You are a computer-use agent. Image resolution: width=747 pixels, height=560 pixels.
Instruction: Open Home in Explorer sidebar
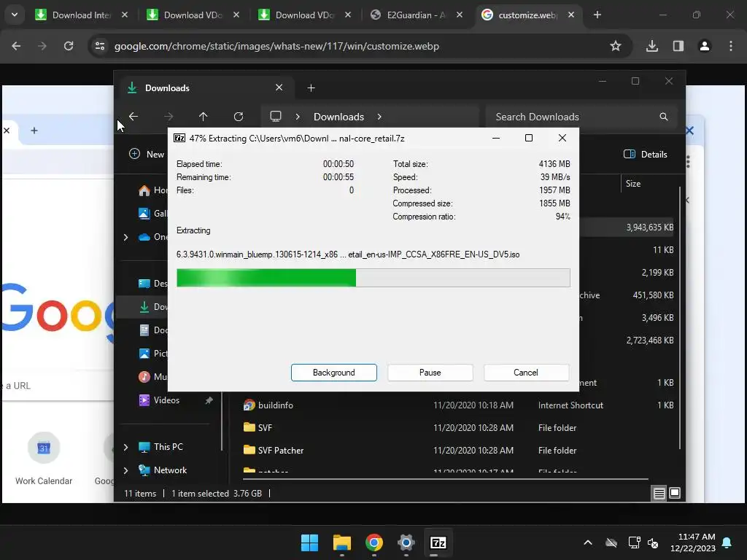(152, 190)
